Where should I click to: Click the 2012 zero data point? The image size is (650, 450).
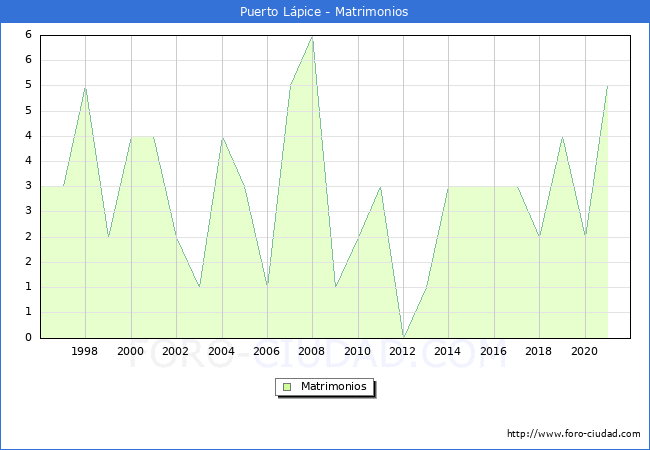click(404, 337)
